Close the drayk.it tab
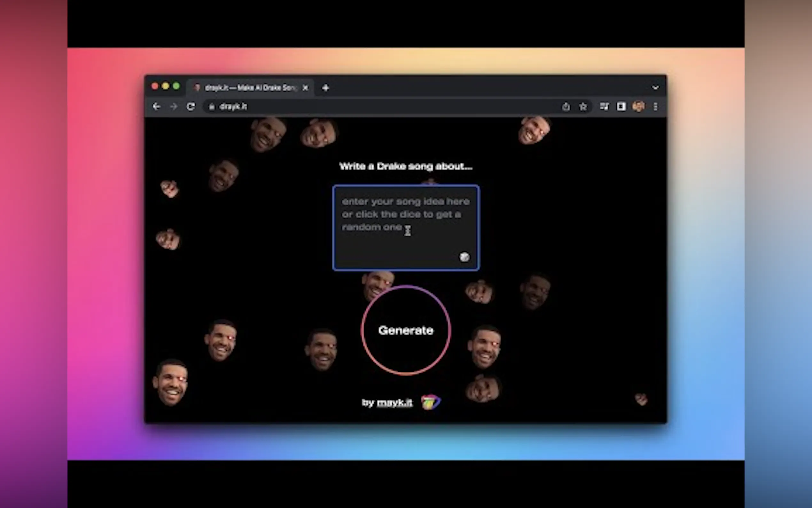The height and width of the screenshot is (508, 812). (305, 88)
